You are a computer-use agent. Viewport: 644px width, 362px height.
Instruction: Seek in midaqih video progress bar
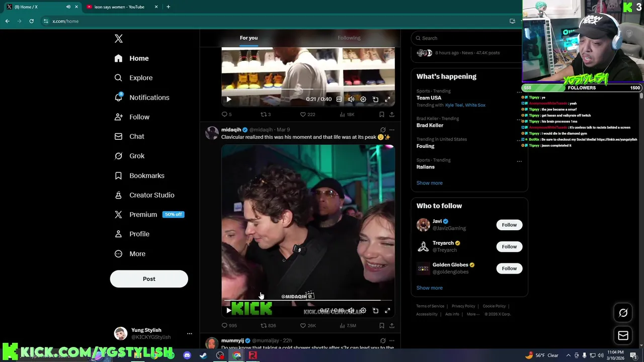308,301
